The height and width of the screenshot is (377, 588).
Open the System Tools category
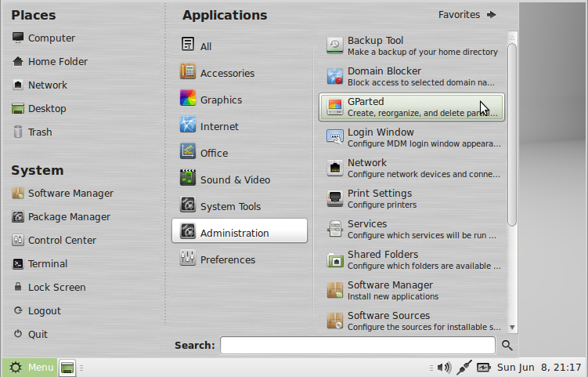tap(240, 206)
